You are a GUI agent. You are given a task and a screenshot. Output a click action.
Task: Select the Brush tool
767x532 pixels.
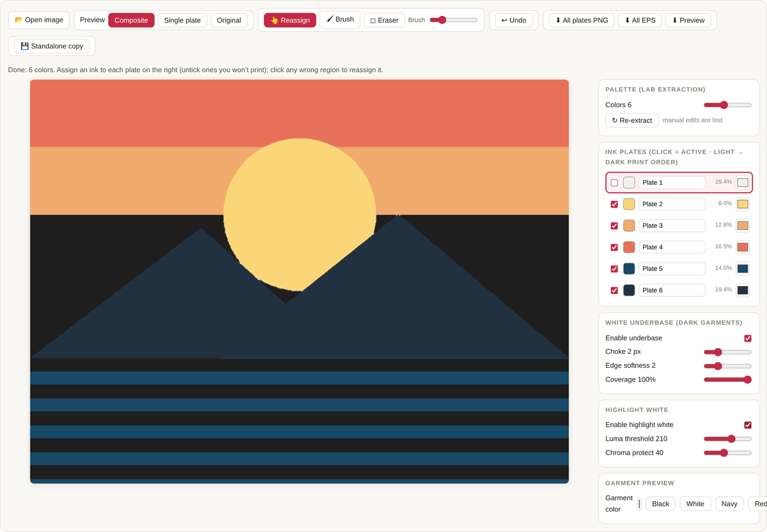[x=339, y=20]
